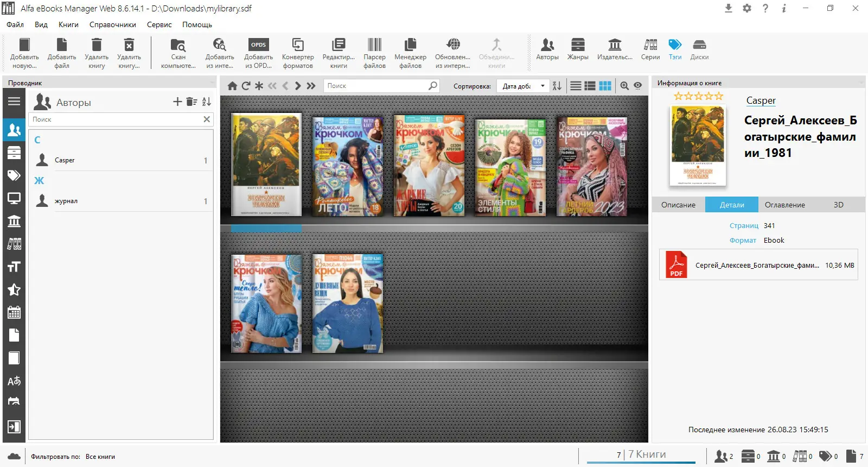Show the genres drawer in explorer sidebar
This screenshot has height=467, width=868.
click(14, 153)
